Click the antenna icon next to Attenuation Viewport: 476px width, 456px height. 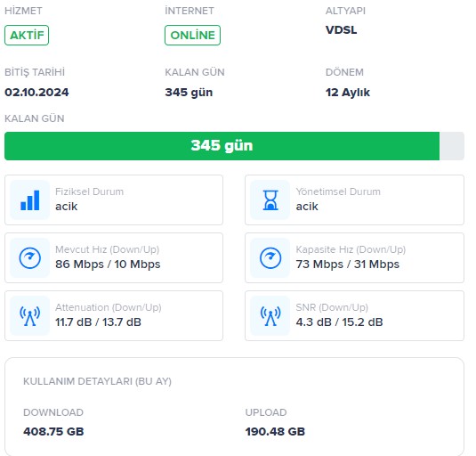point(29,316)
